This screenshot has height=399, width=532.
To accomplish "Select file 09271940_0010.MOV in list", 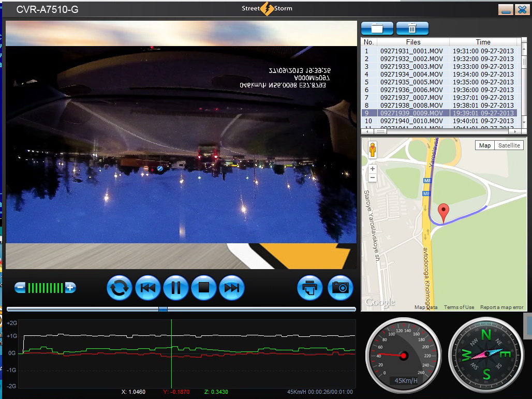I will point(411,121).
